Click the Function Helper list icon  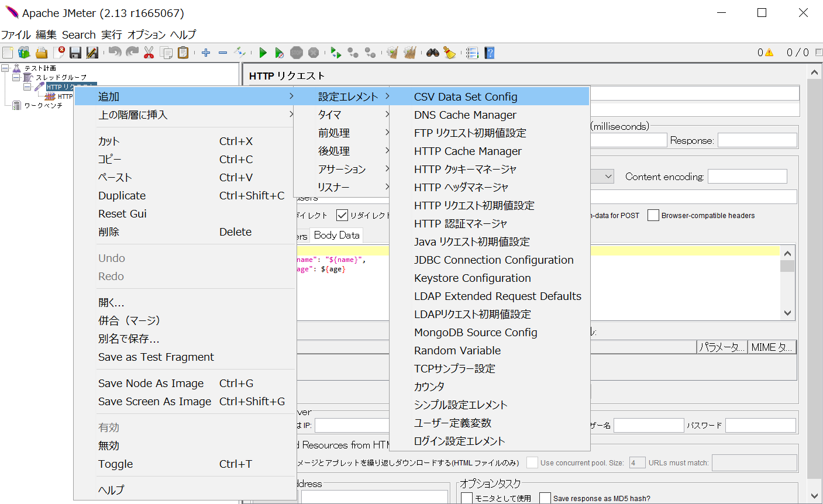[472, 53]
